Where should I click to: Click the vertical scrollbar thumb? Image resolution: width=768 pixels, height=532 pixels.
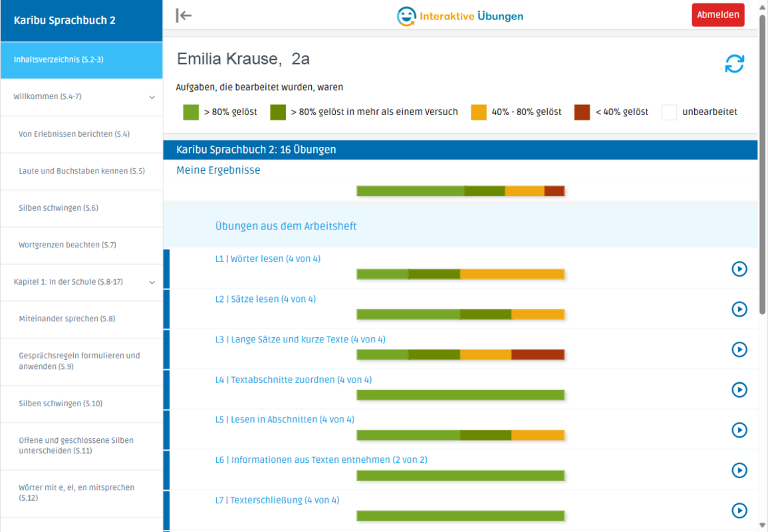click(x=762, y=164)
